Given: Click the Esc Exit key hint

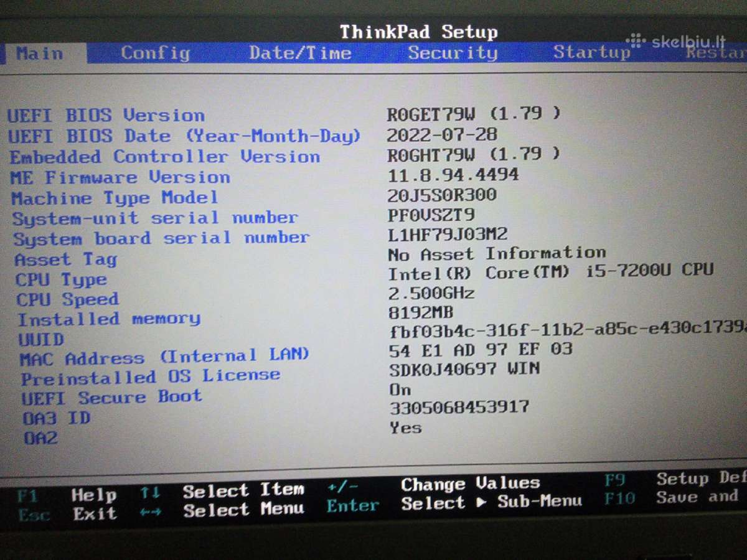Looking at the screenshot, I should pos(67,515).
